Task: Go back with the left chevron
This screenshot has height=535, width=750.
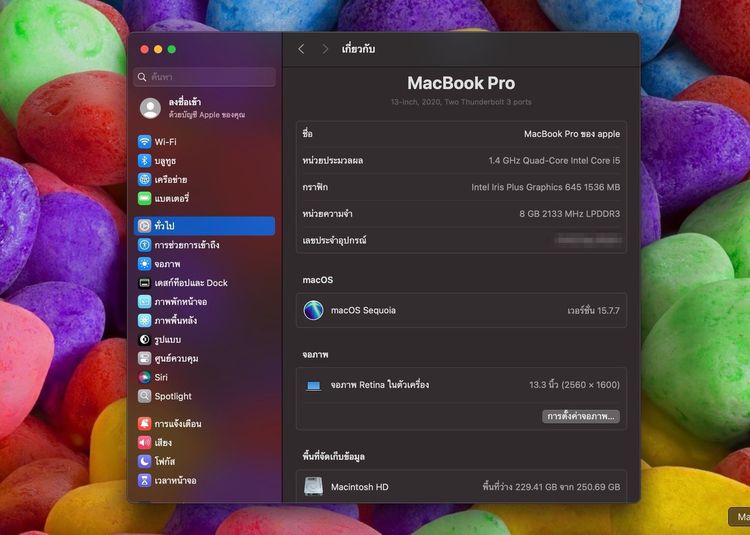Action: 301,49
